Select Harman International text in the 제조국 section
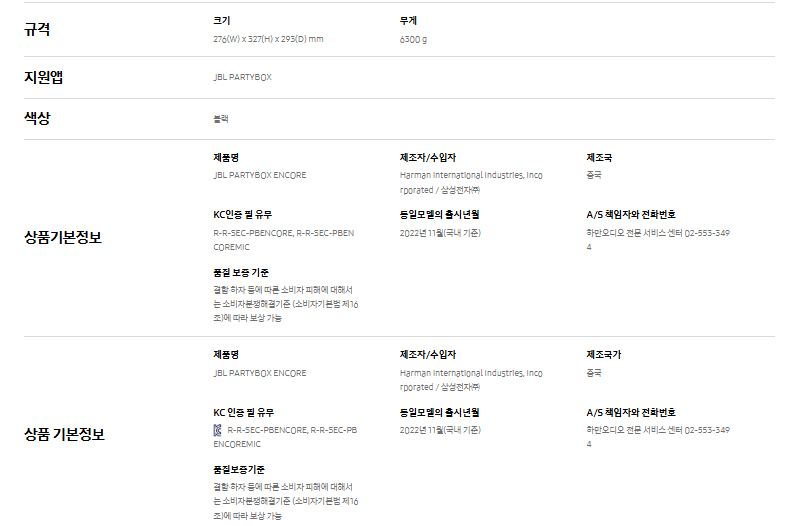Viewport: 796px width, 526px height. click(471, 183)
